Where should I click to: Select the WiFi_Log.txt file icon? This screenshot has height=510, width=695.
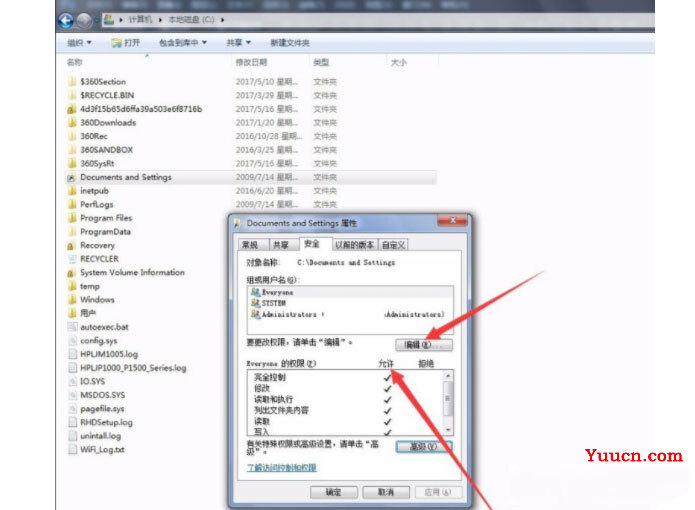[x=72, y=450]
